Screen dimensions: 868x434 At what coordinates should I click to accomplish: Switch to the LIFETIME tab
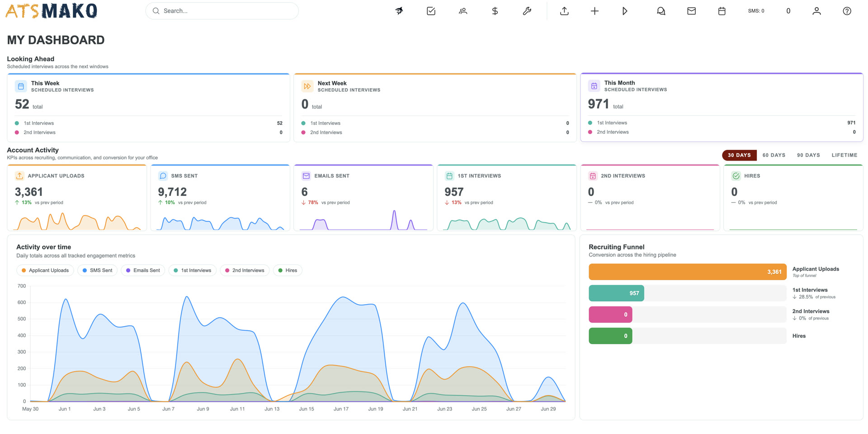click(844, 155)
